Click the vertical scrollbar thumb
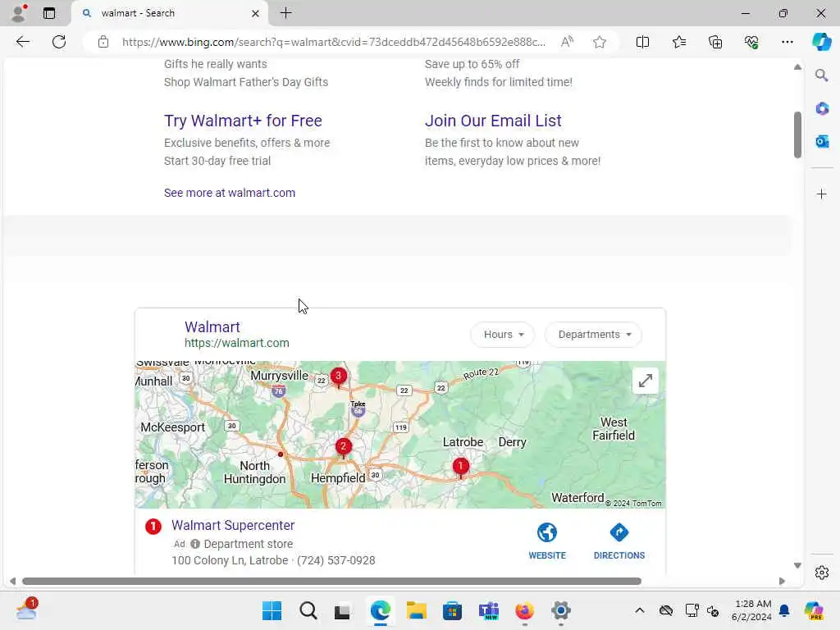 797,135
